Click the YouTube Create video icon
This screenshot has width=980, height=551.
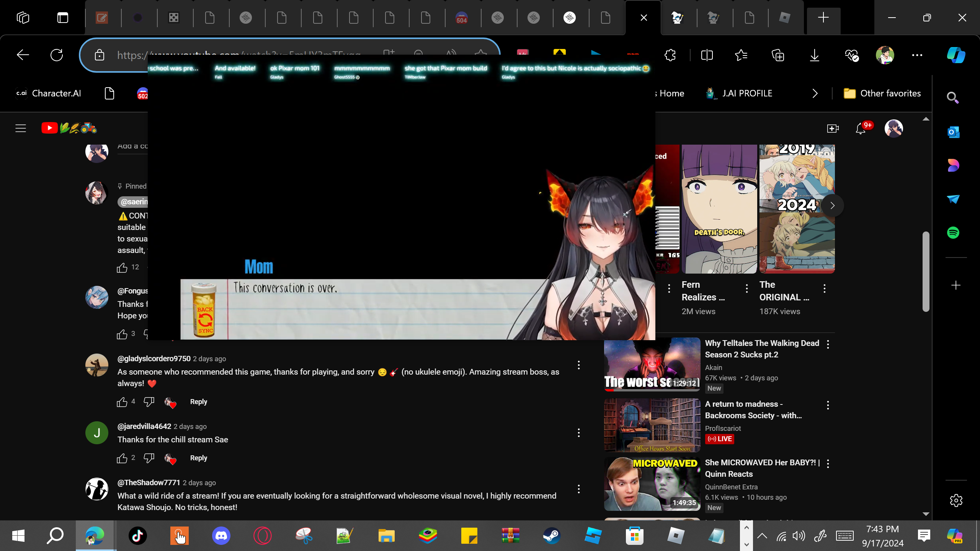click(x=833, y=129)
